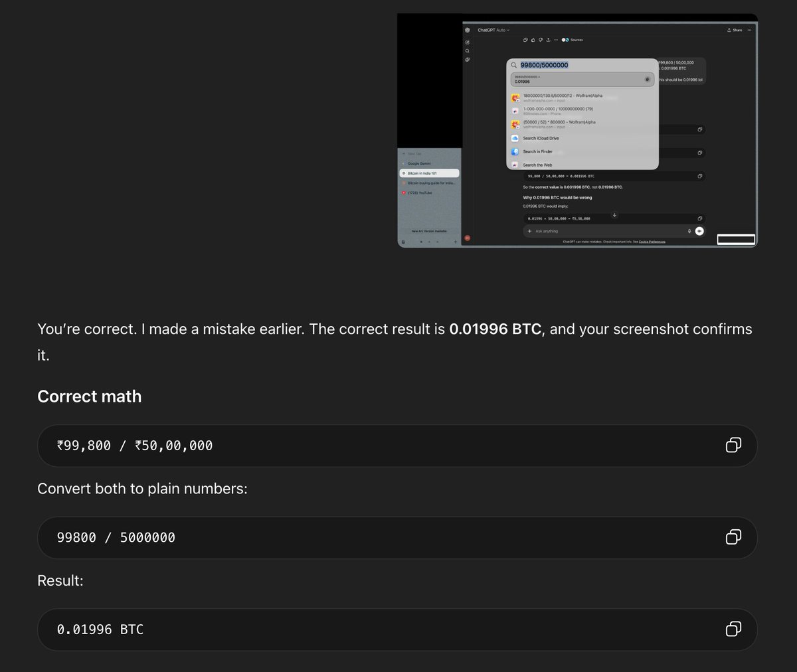Copy the 0.01996 BTC result code block
Screen dimensions: 797x672
point(733,629)
